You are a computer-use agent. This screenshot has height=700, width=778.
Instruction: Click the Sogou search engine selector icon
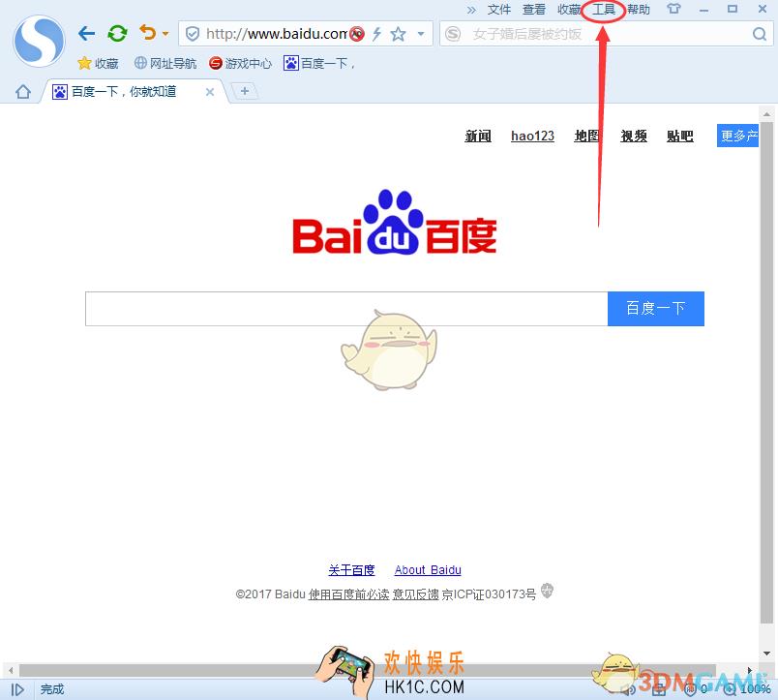(453, 34)
